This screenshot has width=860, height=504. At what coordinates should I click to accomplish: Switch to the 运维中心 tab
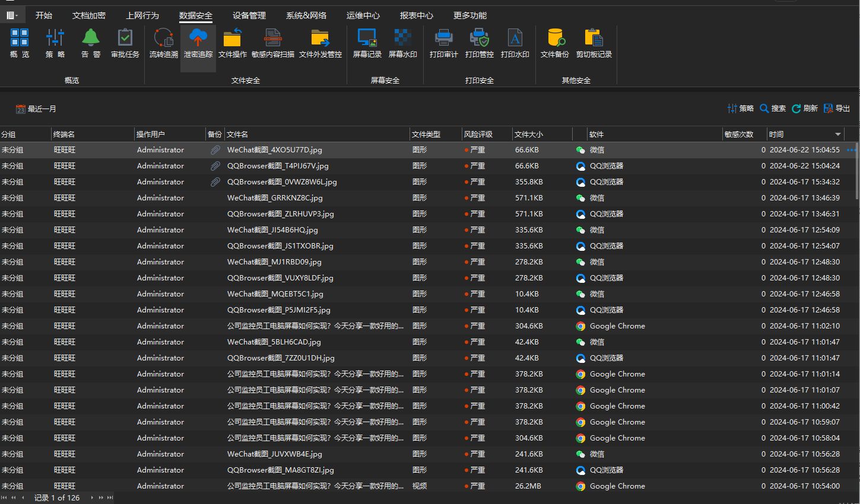(363, 15)
